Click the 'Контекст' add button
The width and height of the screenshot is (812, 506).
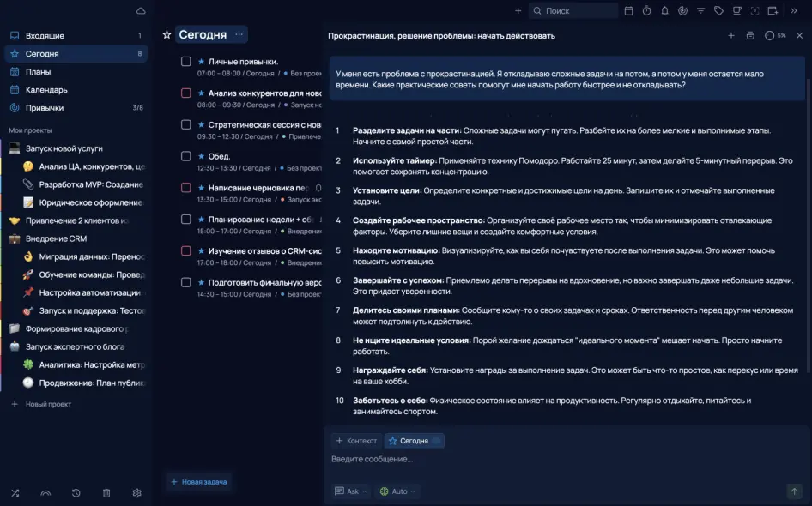point(356,441)
